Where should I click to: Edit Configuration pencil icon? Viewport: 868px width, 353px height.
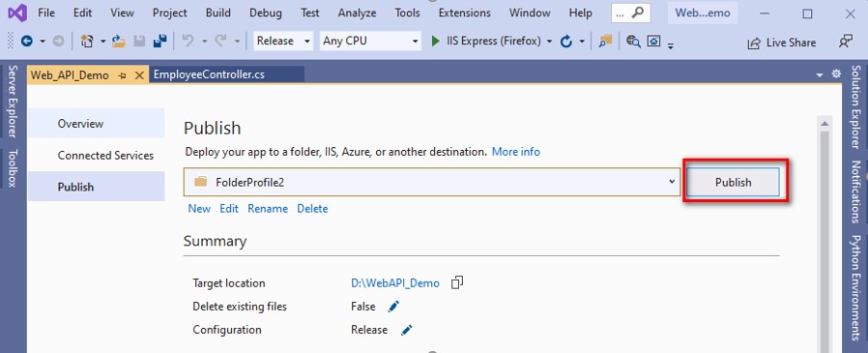point(407,330)
